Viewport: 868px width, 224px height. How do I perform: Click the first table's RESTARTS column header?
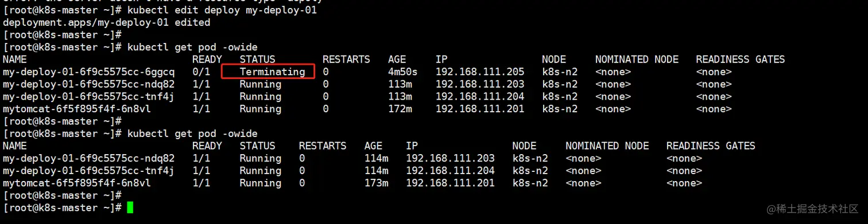(346, 60)
